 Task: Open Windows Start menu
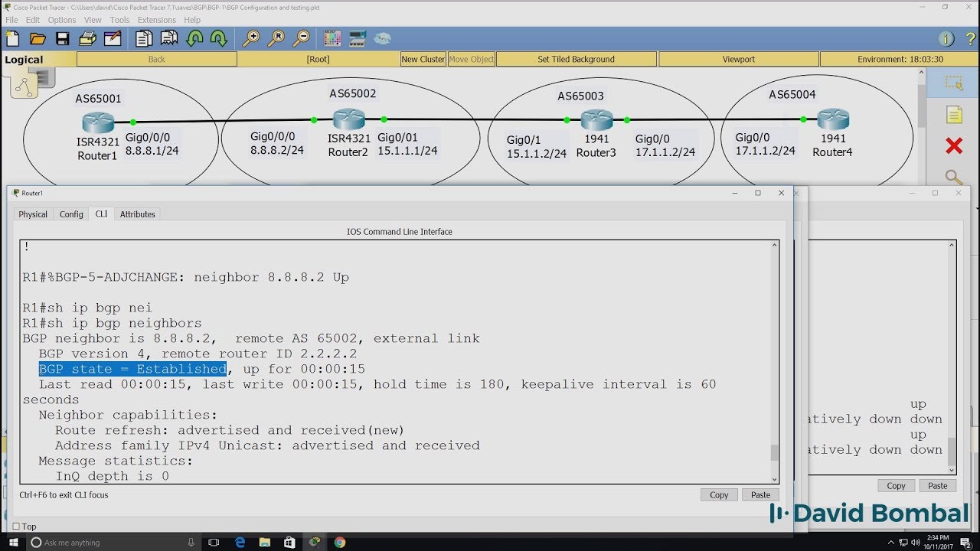click(13, 542)
